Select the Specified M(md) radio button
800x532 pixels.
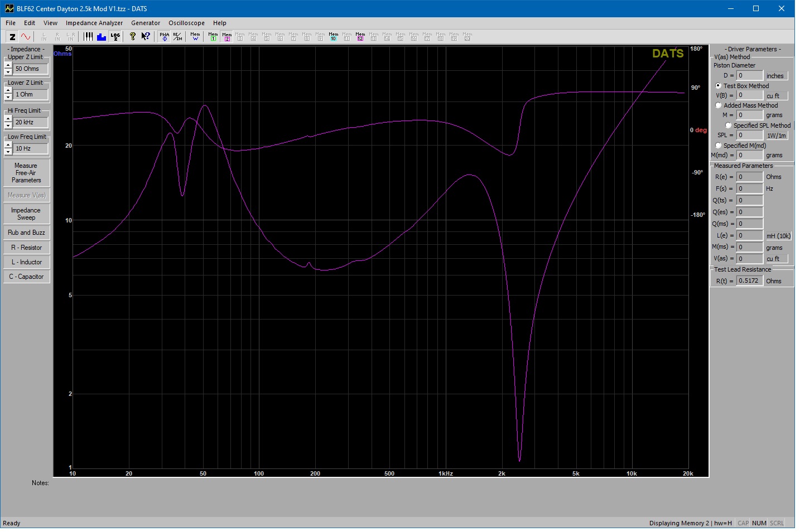pyautogui.click(x=719, y=146)
